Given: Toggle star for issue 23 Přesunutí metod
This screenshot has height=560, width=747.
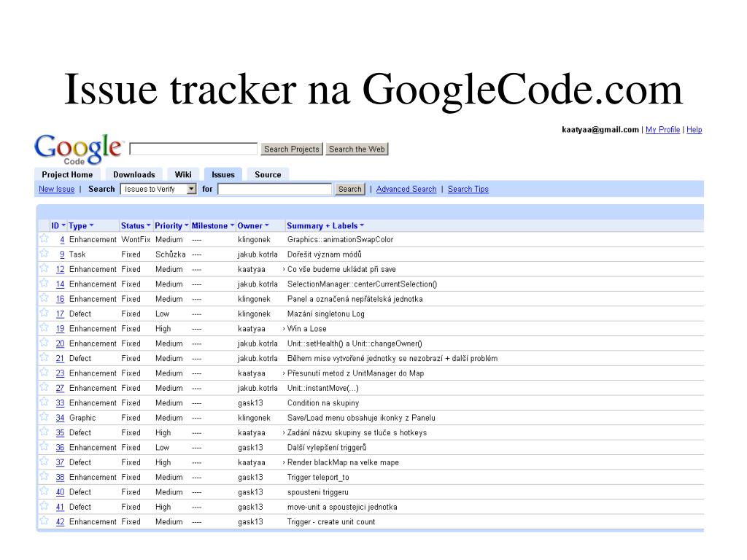Looking at the screenshot, I should pyautogui.click(x=44, y=373).
